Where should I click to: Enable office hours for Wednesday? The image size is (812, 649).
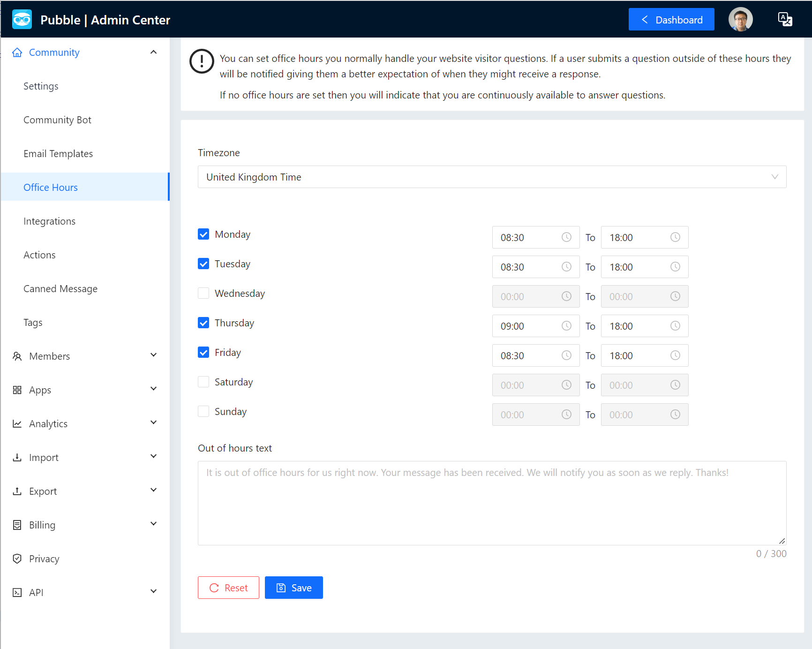[x=203, y=293]
